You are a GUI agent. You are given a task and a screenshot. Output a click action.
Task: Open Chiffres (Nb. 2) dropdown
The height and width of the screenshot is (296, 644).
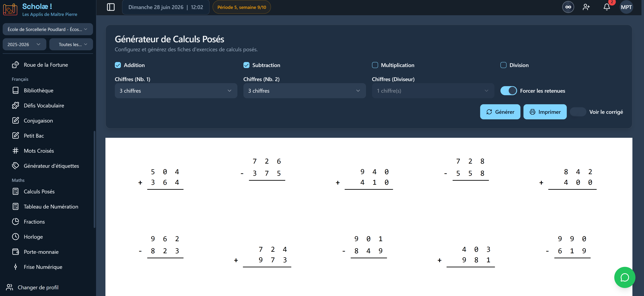[x=304, y=91]
